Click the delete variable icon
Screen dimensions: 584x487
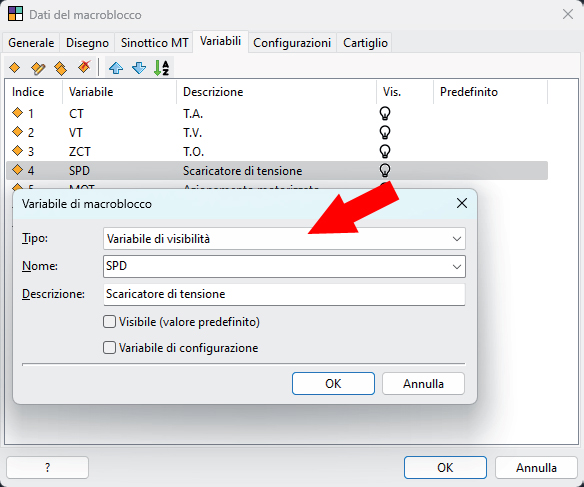84,67
